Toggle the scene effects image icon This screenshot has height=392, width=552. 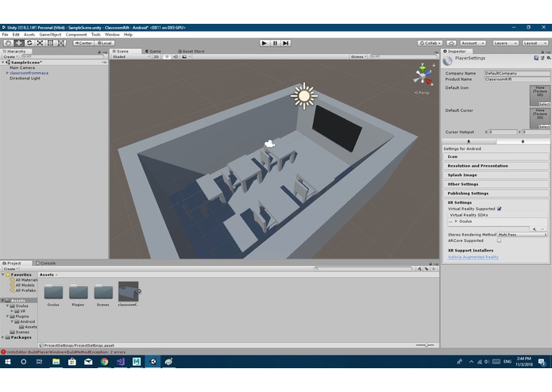(184, 56)
